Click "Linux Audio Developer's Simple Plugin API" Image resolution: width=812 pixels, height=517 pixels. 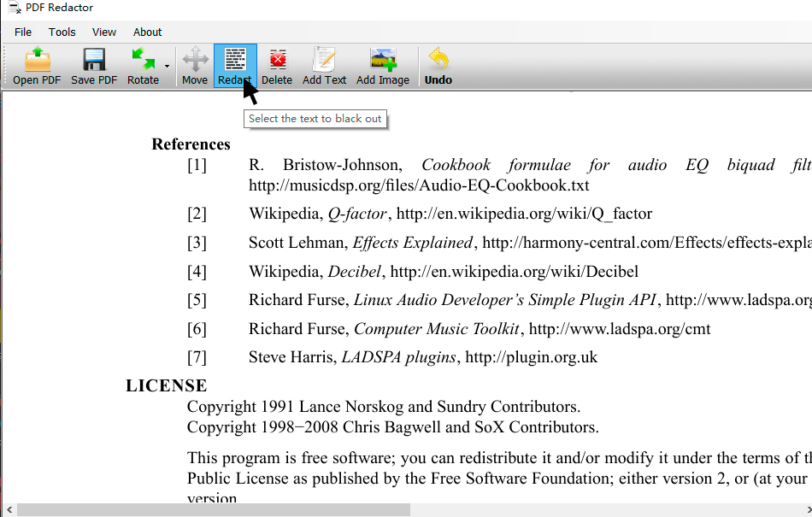point(505,300)
